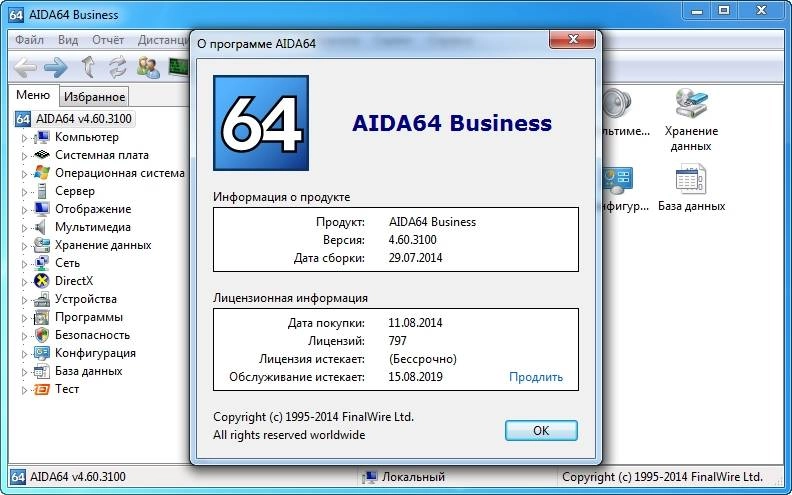The image size is (792, 495).
Task: Click the Server tower icon
Action: tap(42, 191)
